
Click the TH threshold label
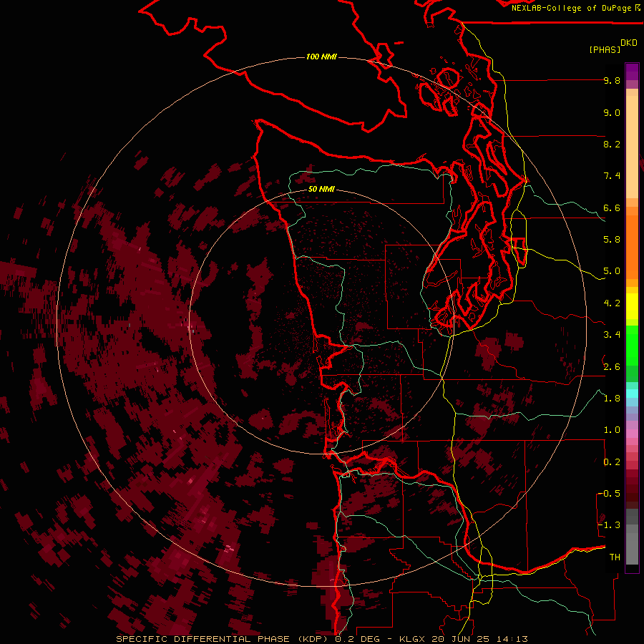(x=615, y=557)
